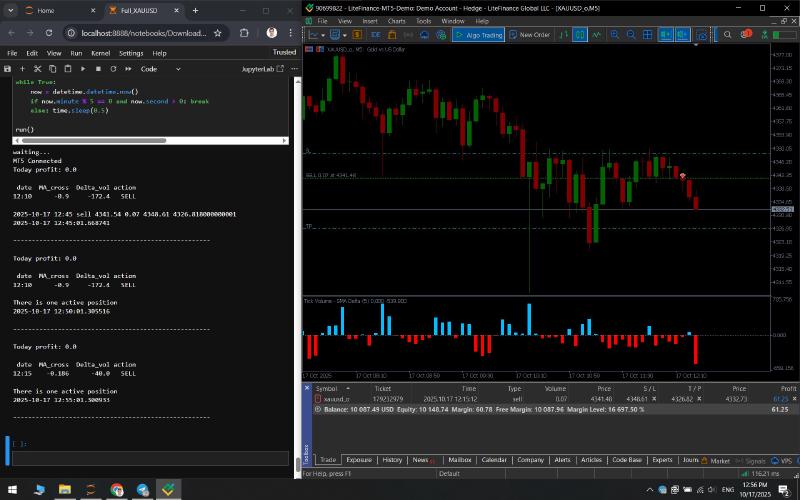This screenshot has height=500, width=800.
Task: Open the MetaEditor IDE
Action: [x=376, y=35]
